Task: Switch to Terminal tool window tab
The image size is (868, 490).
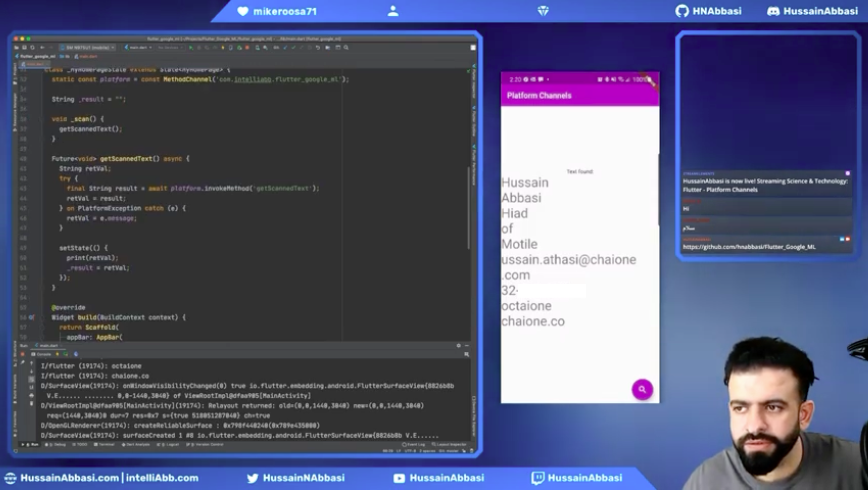Action: (x=104, y=444)
